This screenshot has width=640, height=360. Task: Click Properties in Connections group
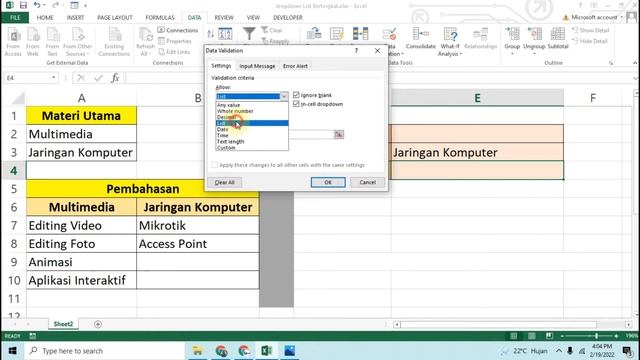point(175,41)
